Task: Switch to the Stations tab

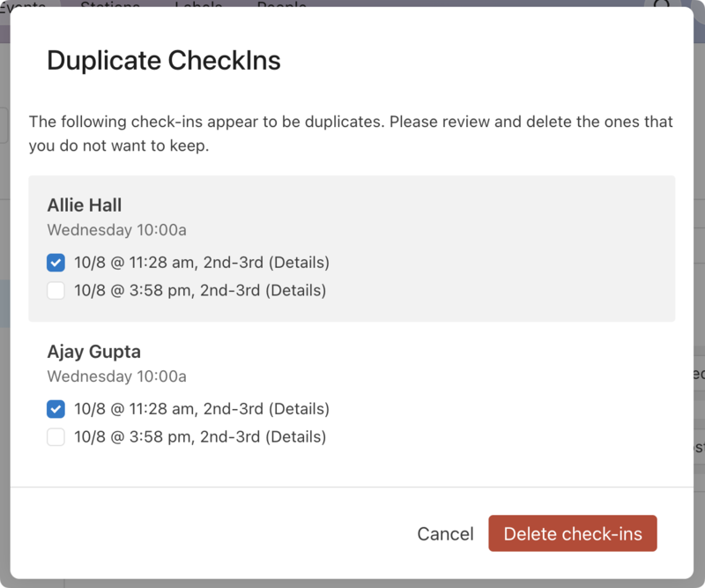Action: click(109, 7)
